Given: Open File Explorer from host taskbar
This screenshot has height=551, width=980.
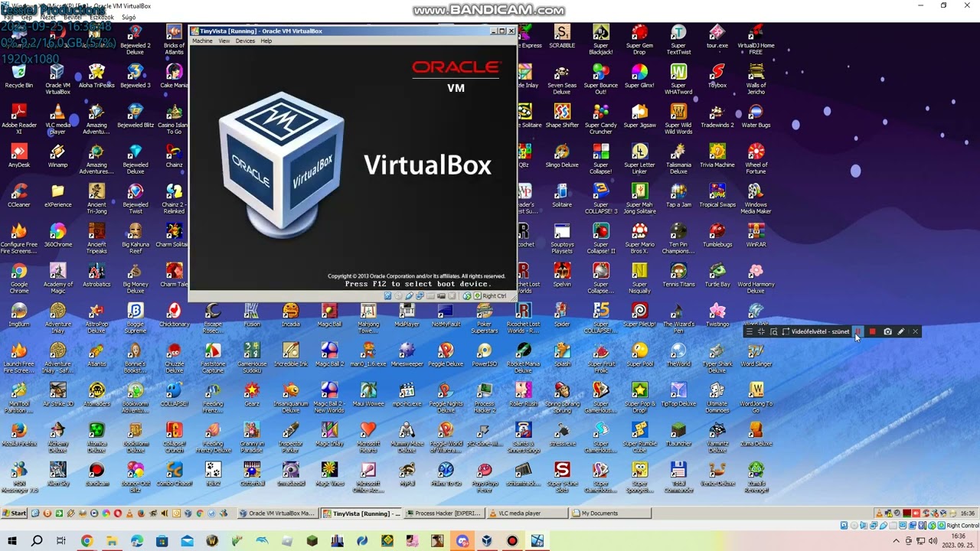Looking at the screenshot, I should pos(112,541).
